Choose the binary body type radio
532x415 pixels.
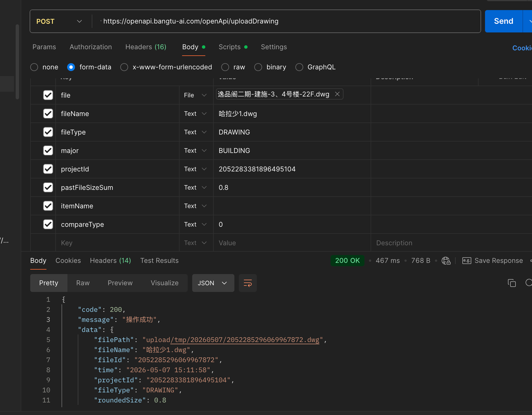pyautogui.click(x=258, y=67)
